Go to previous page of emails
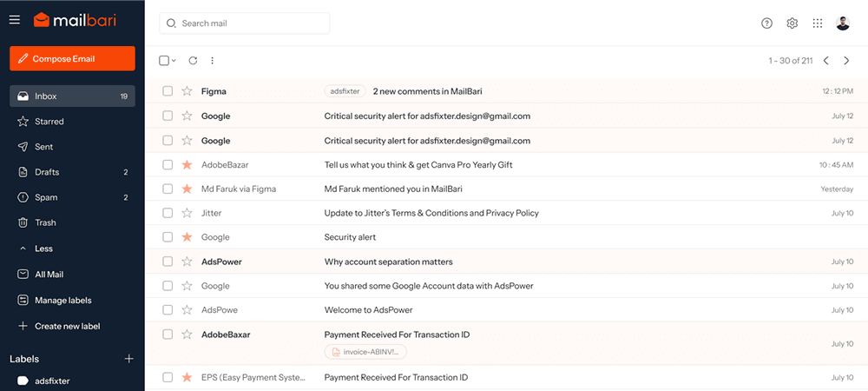This screenshot has height=391, width=868. [x=826, y=61]
